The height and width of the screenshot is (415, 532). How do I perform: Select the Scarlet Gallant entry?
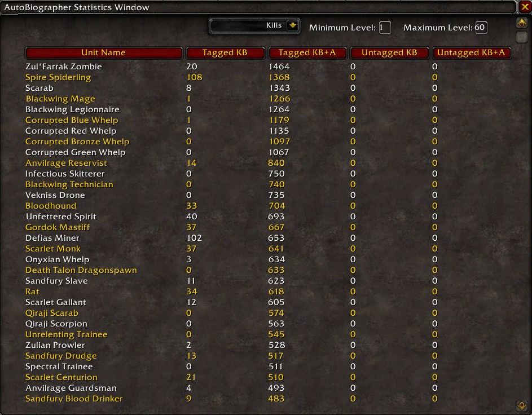[56, 302]
